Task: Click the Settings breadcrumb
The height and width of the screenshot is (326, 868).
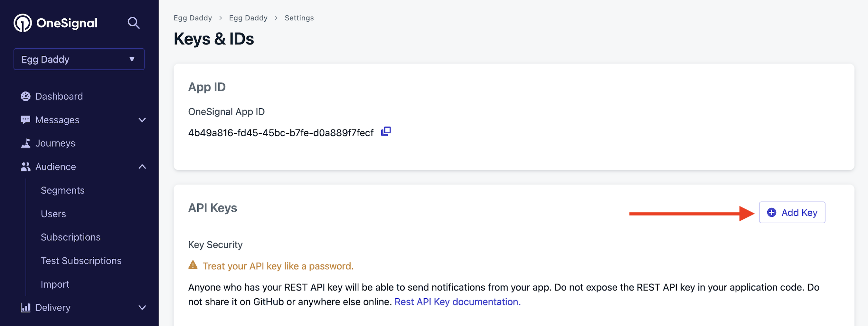Action: click(299, 18)
